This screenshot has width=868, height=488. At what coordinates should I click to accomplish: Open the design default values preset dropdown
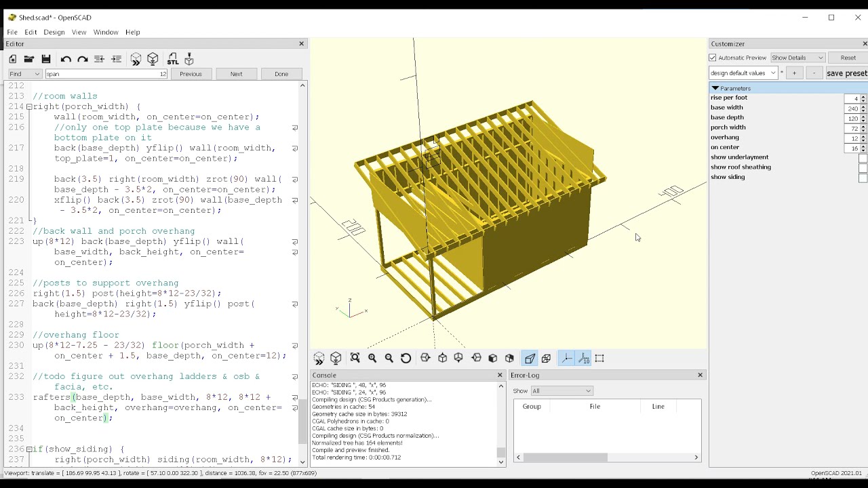coord(743,73)
